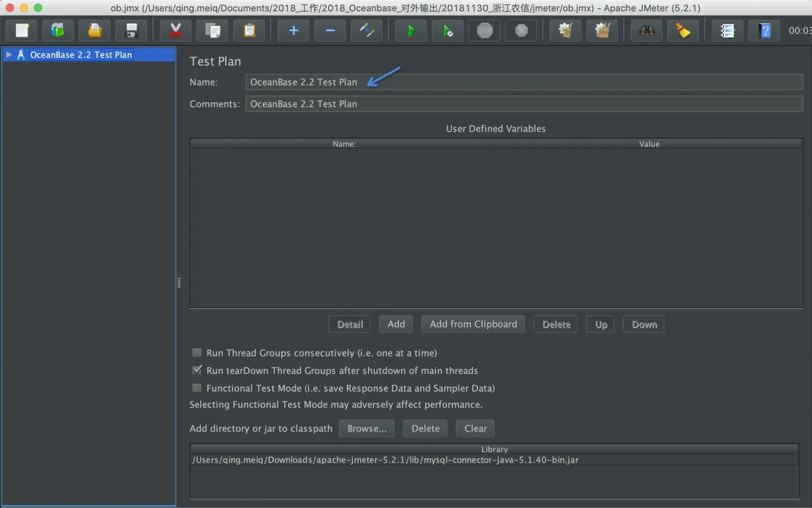Screen dimensions: 812x508
Task: Expand the OceanBase 2.2 Test Plan node
Action: pyautogui.click(x=9, y=55)
